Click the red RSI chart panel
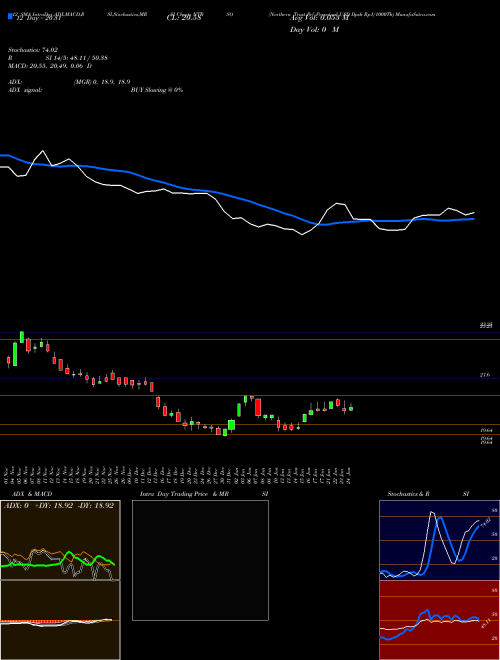Screen dimensions: 500x660 click(x=439, y=620)
